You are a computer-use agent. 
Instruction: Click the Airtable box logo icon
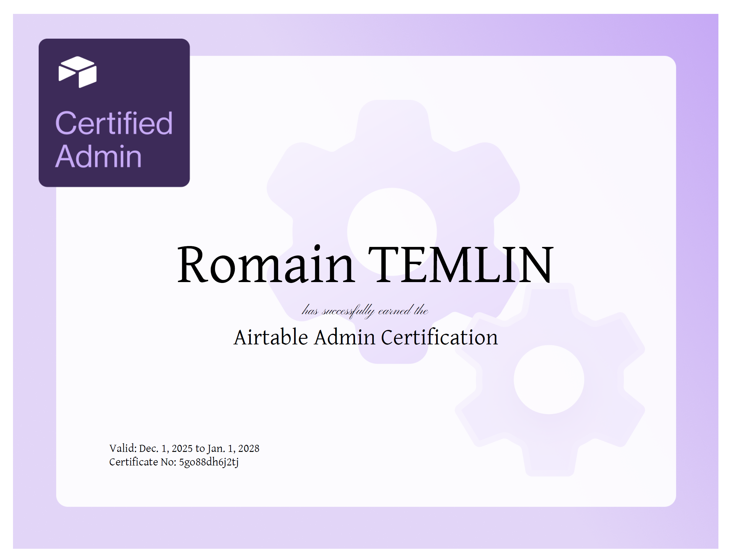click(x=78, y=72)
